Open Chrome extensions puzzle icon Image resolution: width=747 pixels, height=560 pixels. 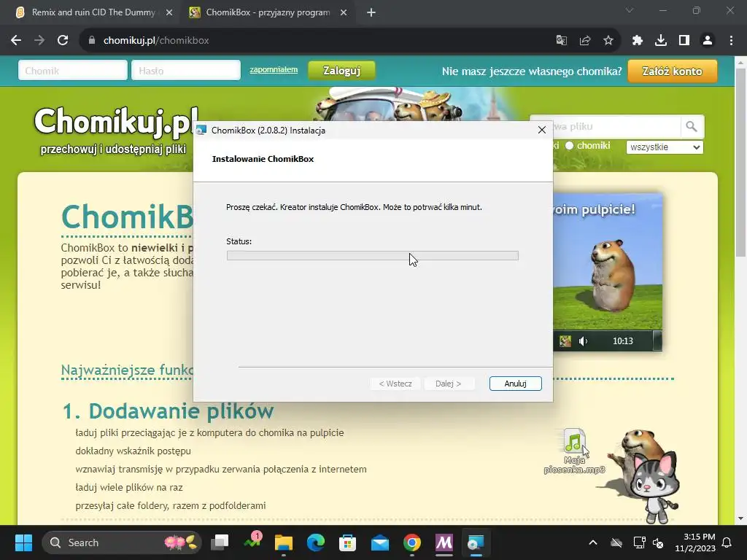click(x=638, y=41)
